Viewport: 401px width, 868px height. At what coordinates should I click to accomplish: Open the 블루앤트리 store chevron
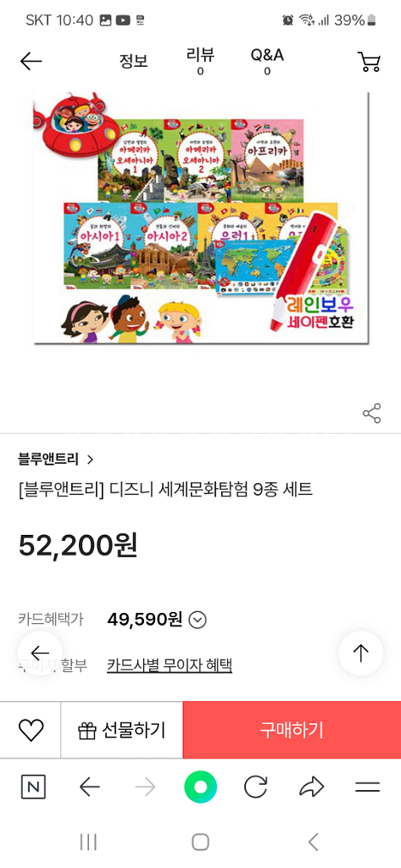[91, 459]
